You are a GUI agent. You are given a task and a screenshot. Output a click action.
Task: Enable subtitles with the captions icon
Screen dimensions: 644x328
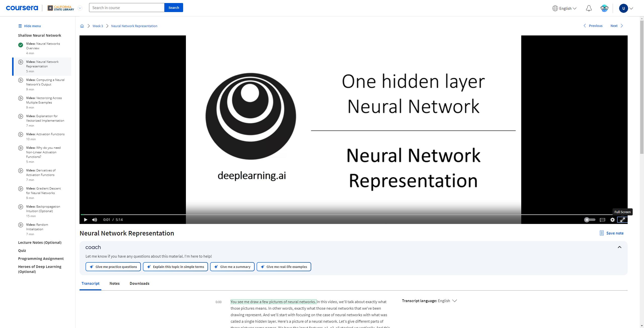602,220
